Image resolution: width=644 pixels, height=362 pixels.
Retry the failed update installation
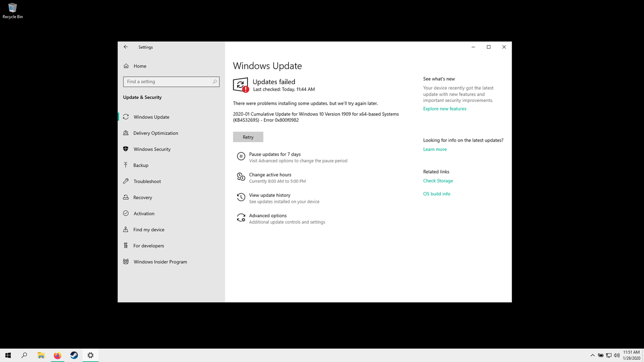(x=248, y=137)
